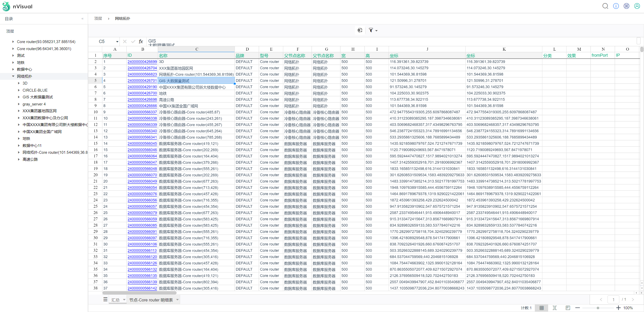Collapse the 网络拓扑 tree node
The width and height of the screenshot is (644, 312).
pyautogui.click(x=13, y=76)
